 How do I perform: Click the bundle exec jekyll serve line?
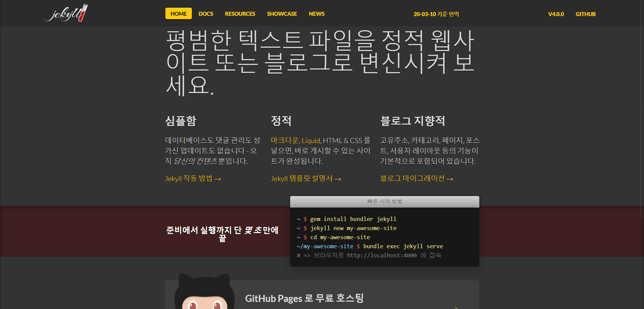[x=370, y=246]
